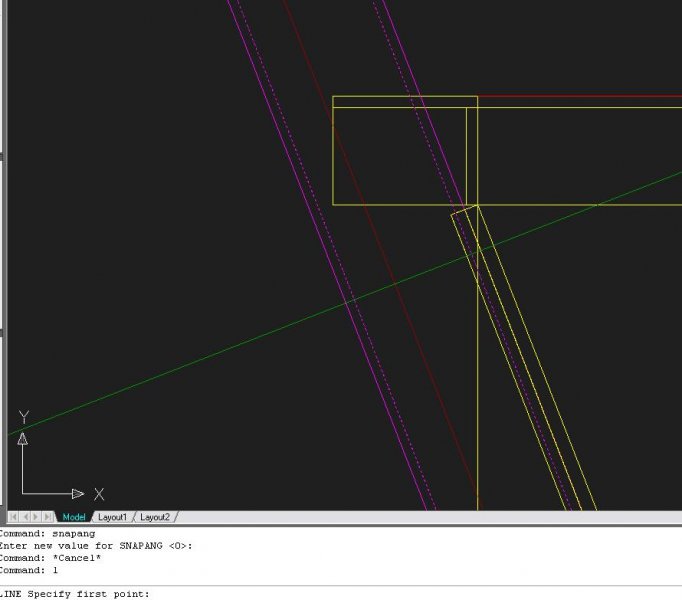Click the 'Command: snapang' history line
This screenshot has height=600, width=682.
pyautogui.click(x=47, y=533)
